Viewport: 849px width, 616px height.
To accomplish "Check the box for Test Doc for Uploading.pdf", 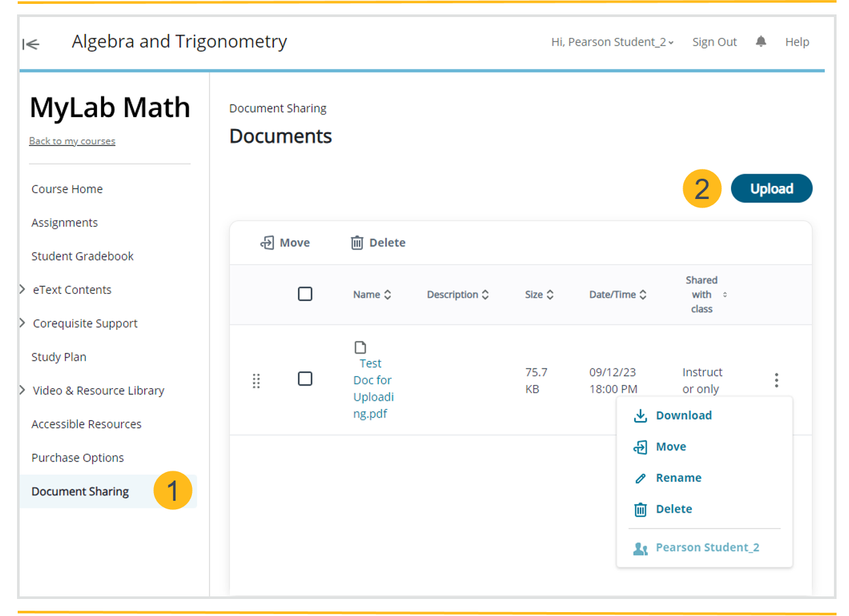I will click(305, 378).
